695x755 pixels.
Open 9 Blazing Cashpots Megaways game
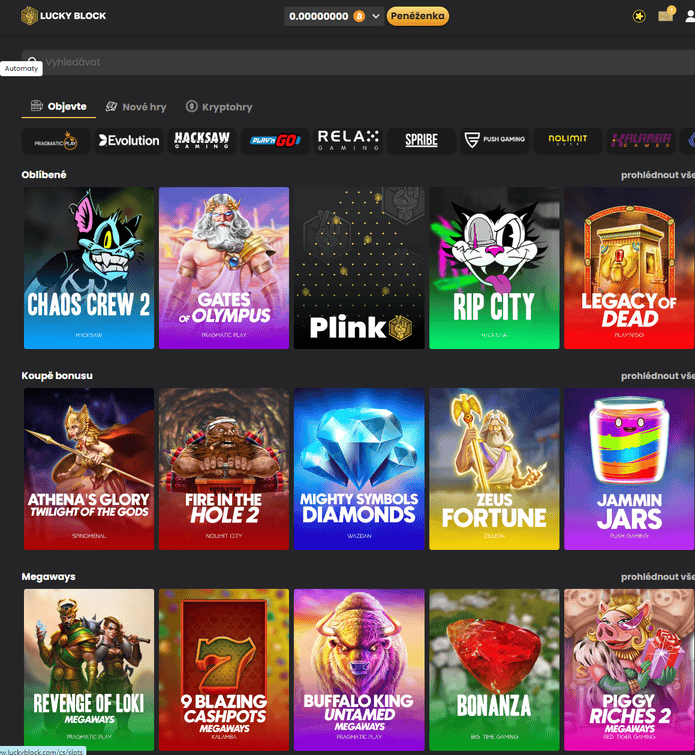(x=224, y=670)
